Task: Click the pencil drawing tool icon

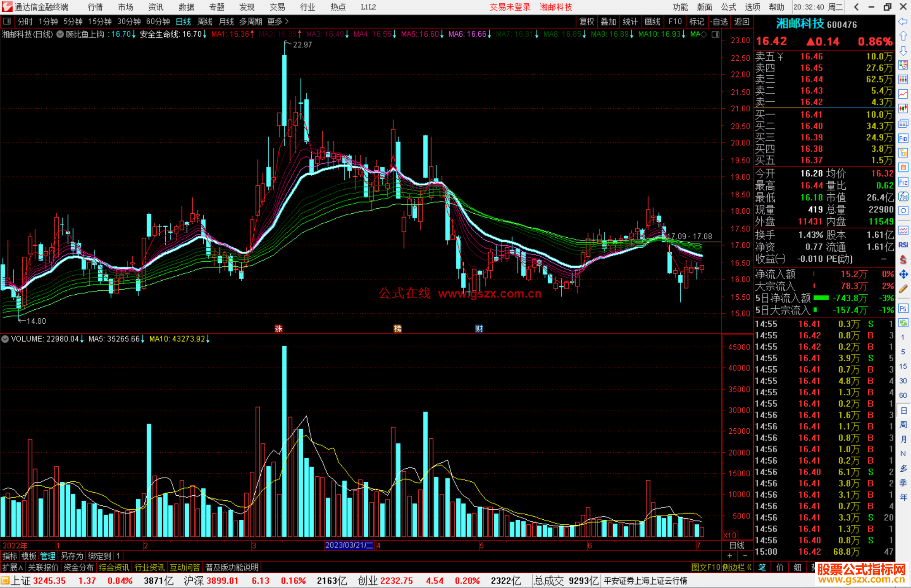Action: (x=903, y=289)
